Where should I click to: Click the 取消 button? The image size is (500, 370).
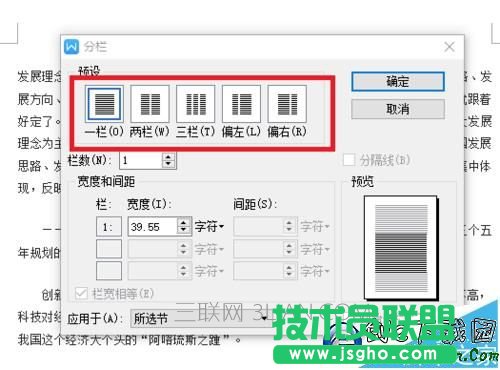pos(398,109)
